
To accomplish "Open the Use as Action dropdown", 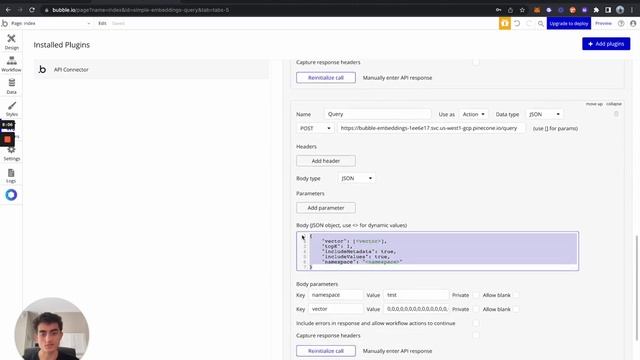I will pos(473,114).
